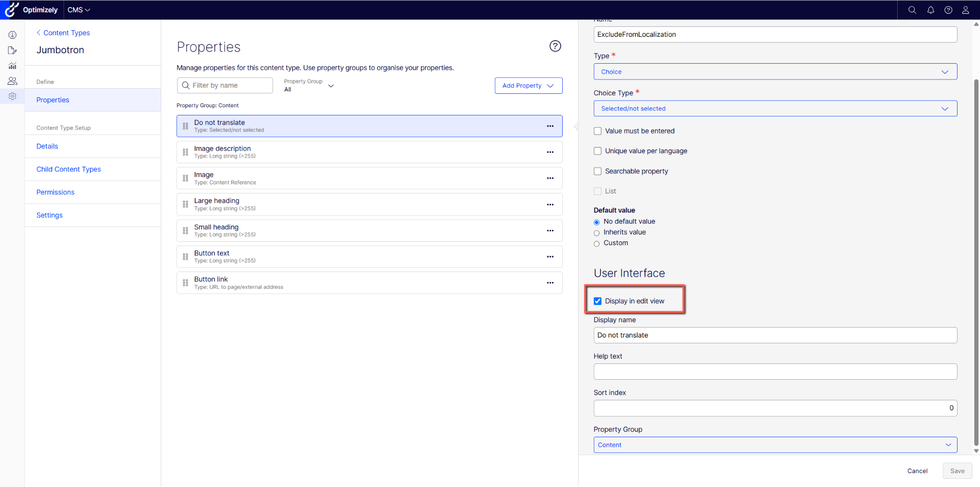
Task: Open more options for Do not translate
Action: pyautogui.click(x=550, y=126)
